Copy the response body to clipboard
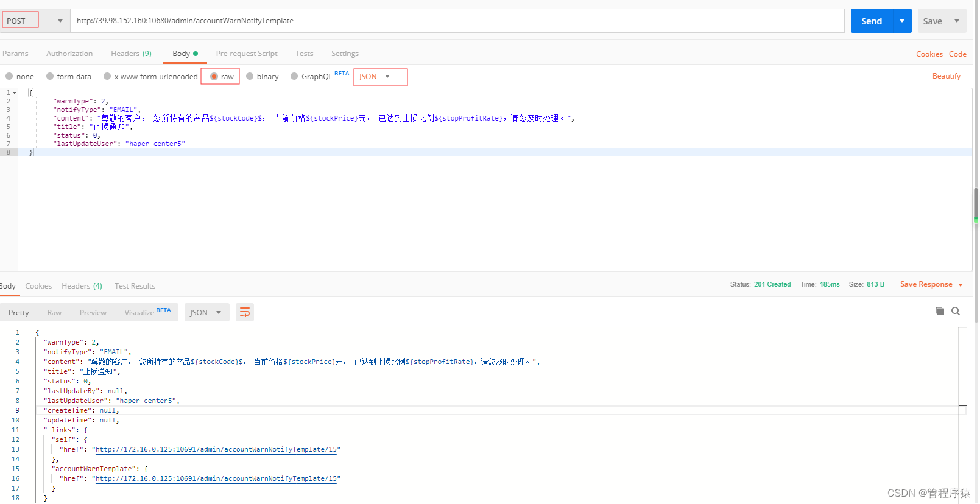 [940, 311]
